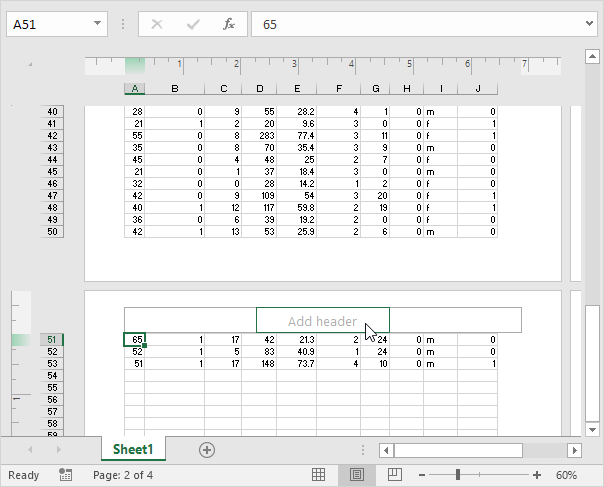Select column J header
This screenshot has width=604, height=487.
coord(478,89)
